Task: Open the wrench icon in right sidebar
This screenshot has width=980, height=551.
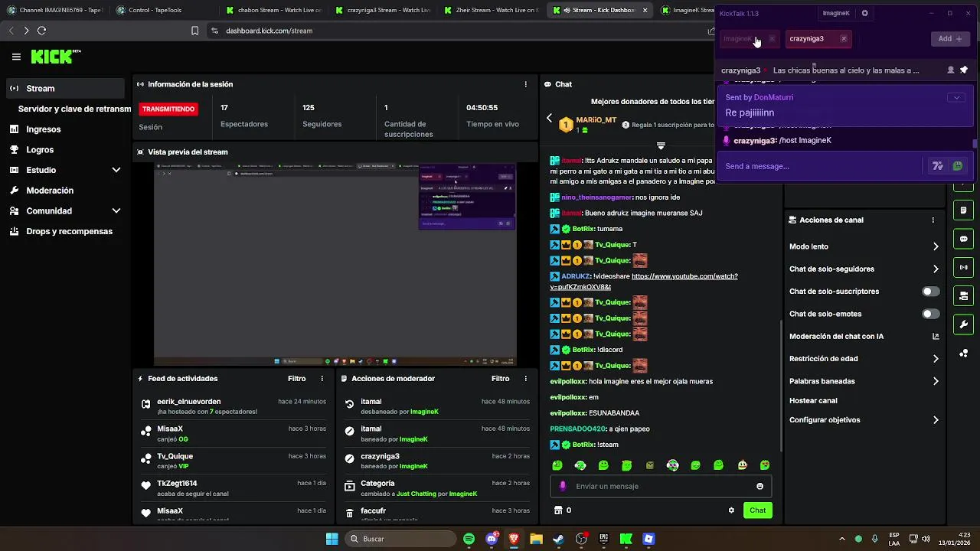Action: click(964, 324)
